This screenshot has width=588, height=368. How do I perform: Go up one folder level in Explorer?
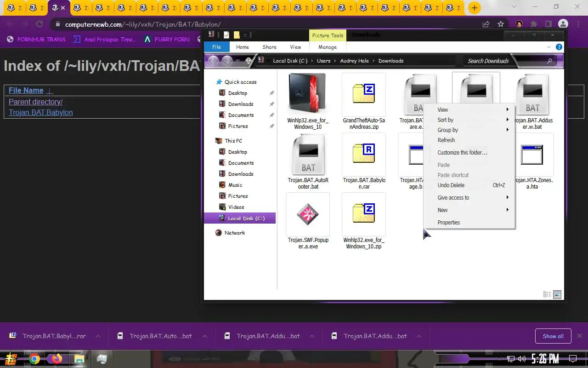[x=249, y=61]
